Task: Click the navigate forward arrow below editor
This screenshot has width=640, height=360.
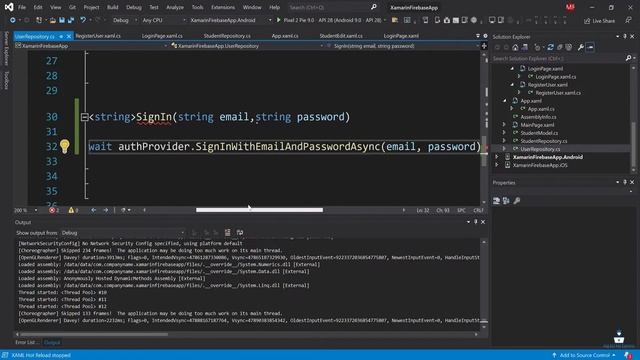Action: 106,210
